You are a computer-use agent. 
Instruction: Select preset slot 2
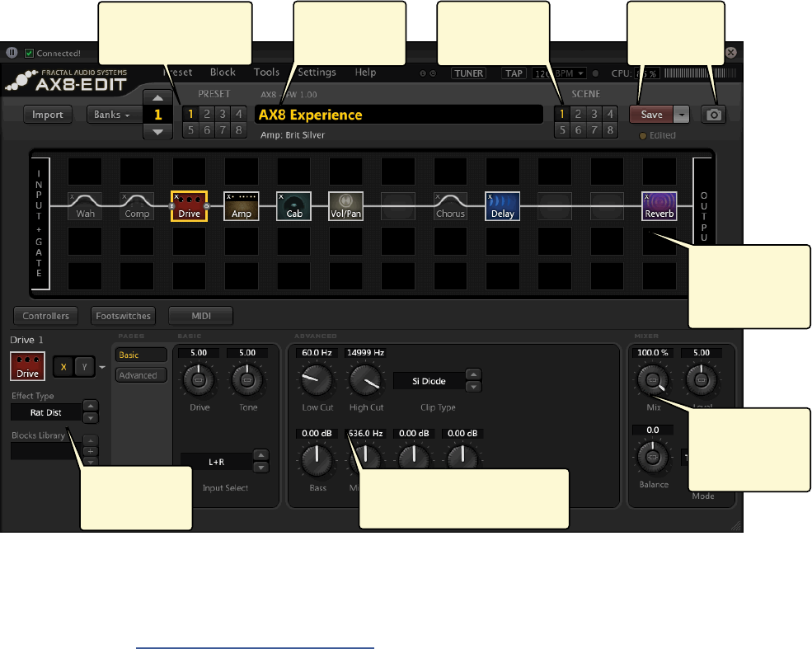point(207,114)
